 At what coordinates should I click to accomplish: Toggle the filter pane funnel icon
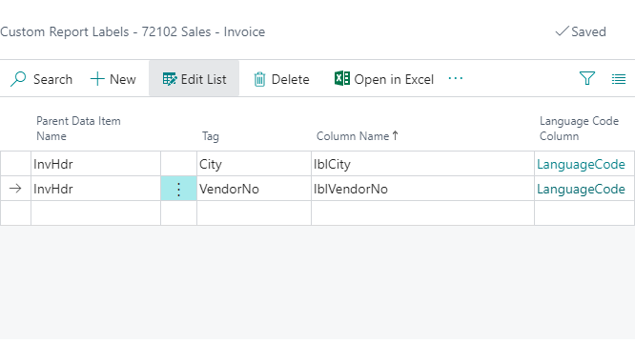click(x=586, y=78)
